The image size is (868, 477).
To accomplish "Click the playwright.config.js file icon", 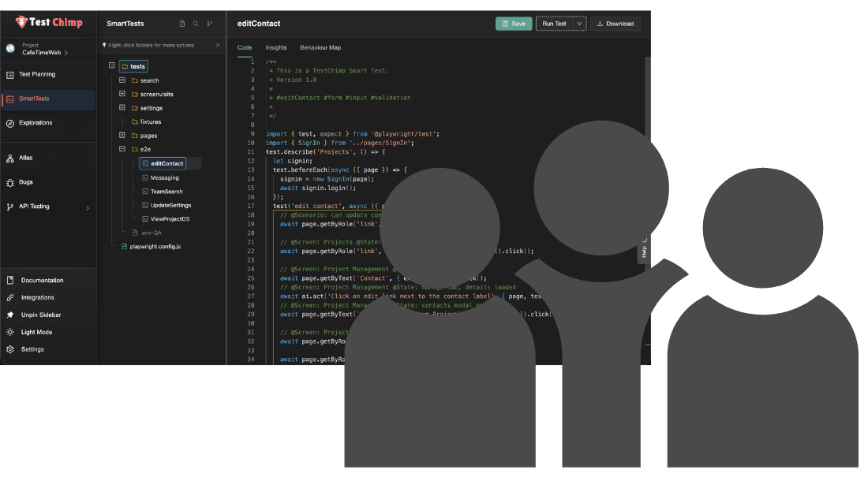I will (x=125, y=247).
